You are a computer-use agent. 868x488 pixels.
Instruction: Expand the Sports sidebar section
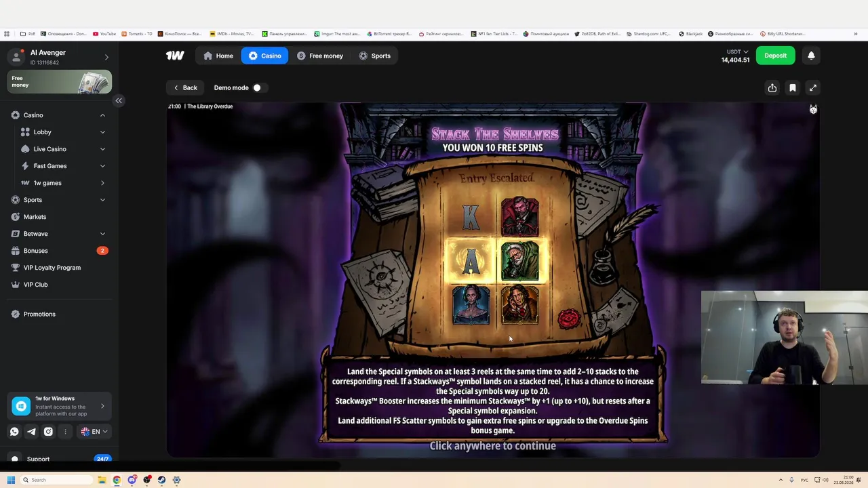click(102, 200)
